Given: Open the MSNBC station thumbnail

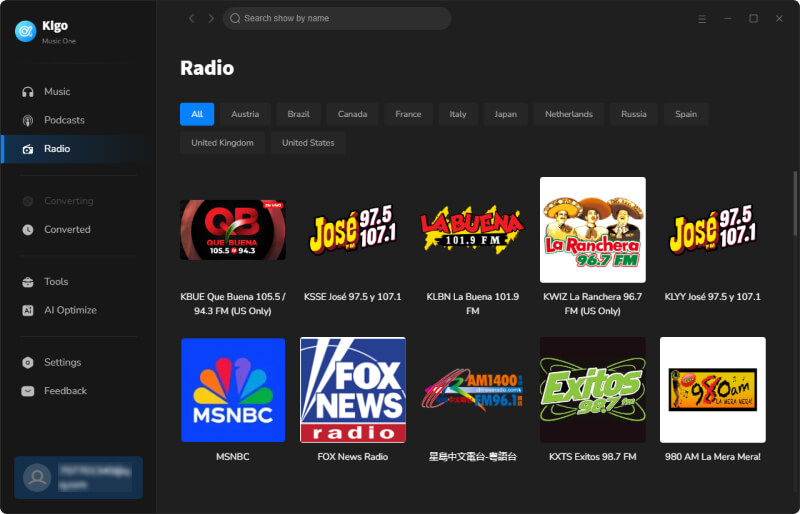Looking at the screenshot, I should [233, 390].
